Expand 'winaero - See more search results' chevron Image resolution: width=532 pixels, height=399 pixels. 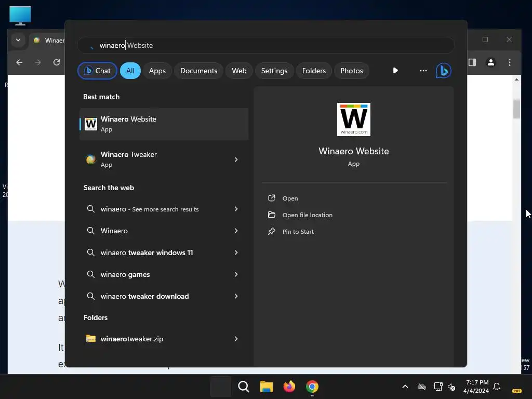(x=236, y=209)
